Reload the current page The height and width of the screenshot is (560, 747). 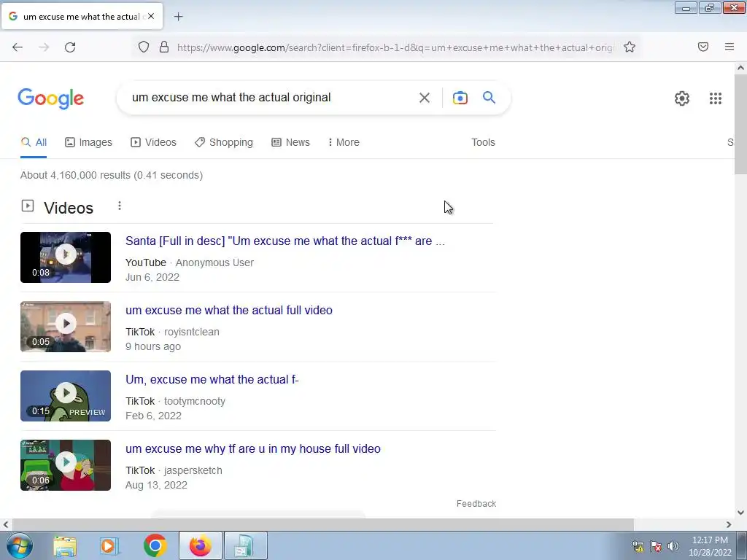70,47
